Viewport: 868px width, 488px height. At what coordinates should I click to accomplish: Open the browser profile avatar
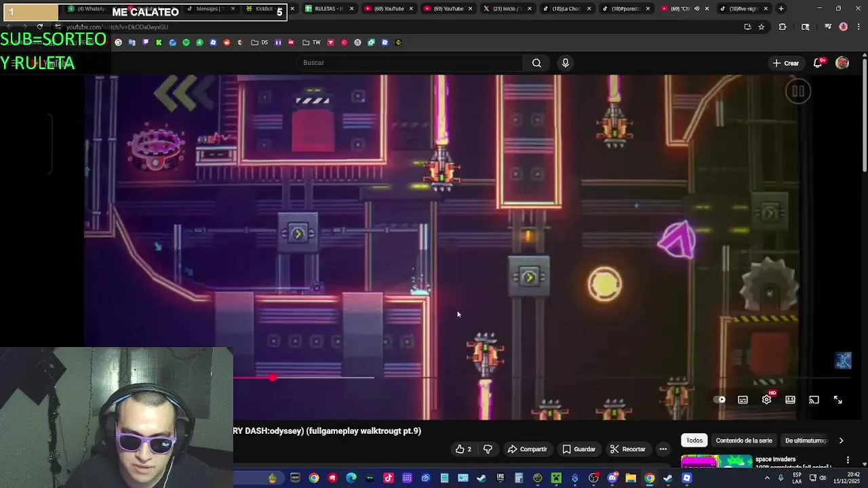[x=843, y=27]
